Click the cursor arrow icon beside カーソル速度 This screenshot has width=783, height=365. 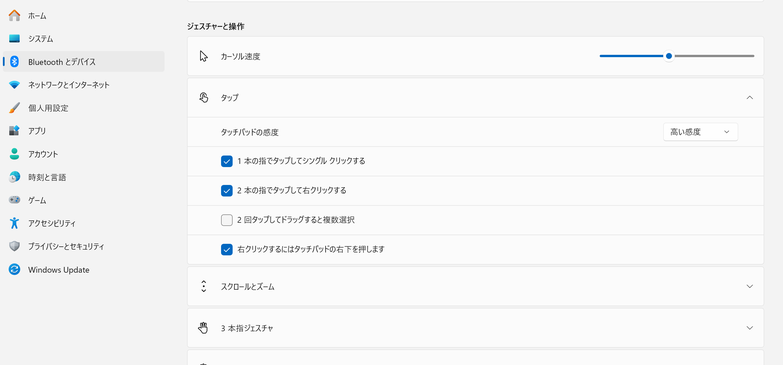pos(203,56)
